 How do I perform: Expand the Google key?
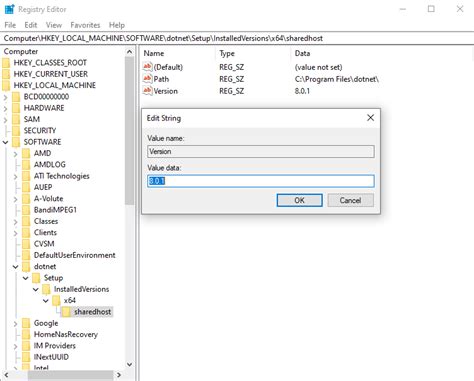pyautogui.click(x=15, y=324)
